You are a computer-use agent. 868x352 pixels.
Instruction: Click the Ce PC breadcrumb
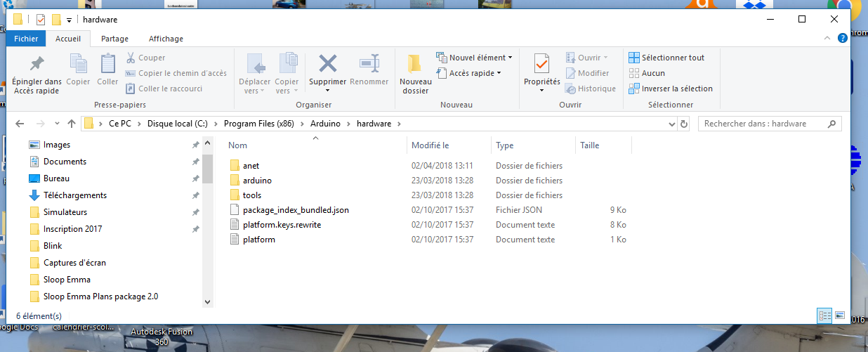[x=119, y=124]
